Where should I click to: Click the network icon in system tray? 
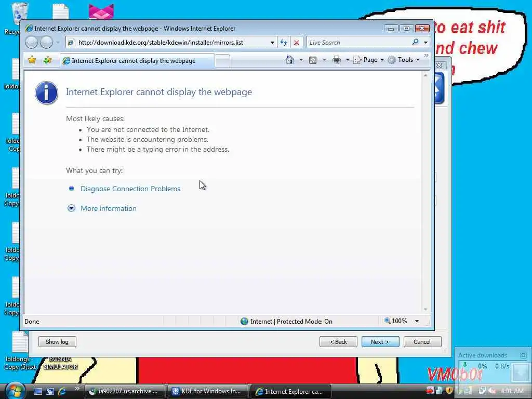(482, 391)
